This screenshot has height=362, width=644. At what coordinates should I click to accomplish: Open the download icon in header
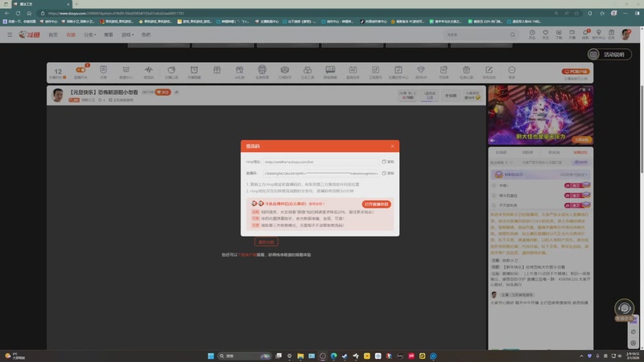559,34
